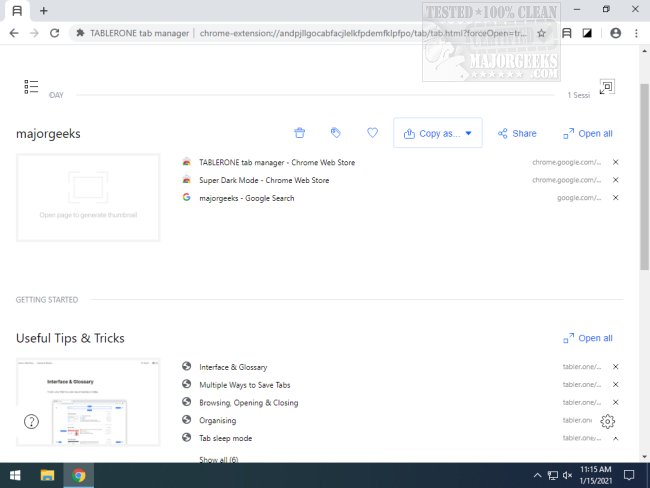Bookmark this page with star icon
Image resolution: width=650 pixels, height=488 pixels.
tap(541, 33)
